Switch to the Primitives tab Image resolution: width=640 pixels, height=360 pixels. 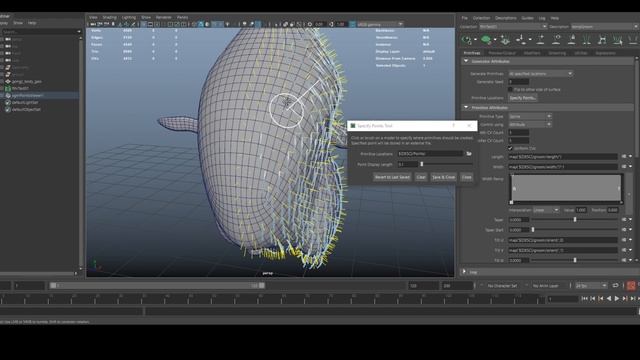tap(472, 53)
